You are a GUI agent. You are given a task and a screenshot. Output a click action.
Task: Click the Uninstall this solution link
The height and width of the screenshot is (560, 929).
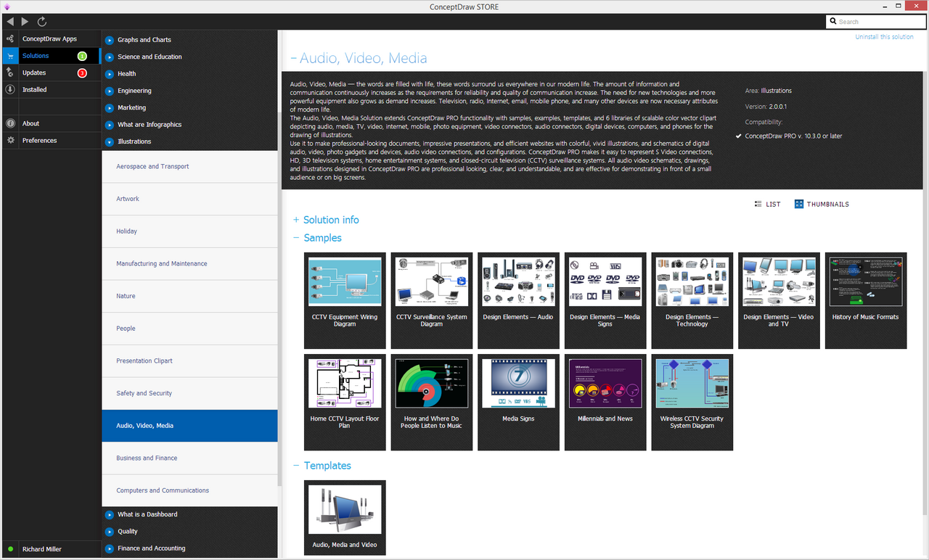pyautogui.click(x=884, y=37)
